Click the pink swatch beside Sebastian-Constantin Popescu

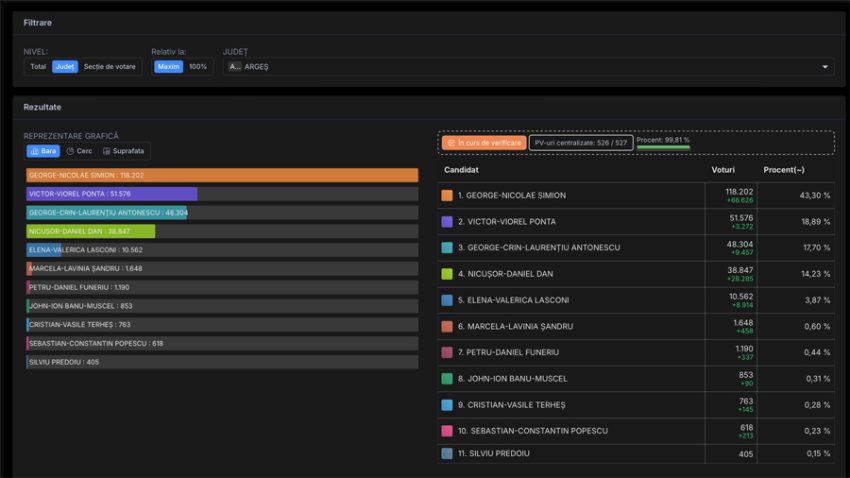(447, 431)
